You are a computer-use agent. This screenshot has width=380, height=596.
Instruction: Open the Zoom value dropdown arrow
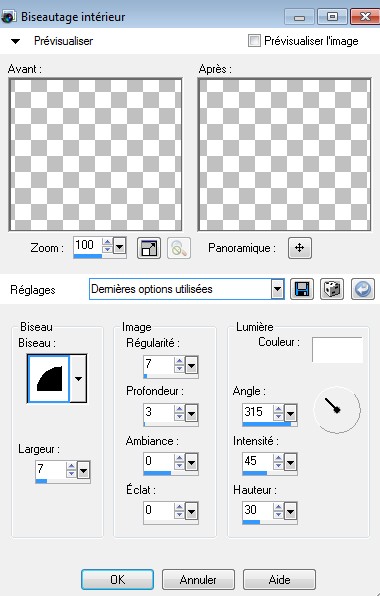point(120,247)
